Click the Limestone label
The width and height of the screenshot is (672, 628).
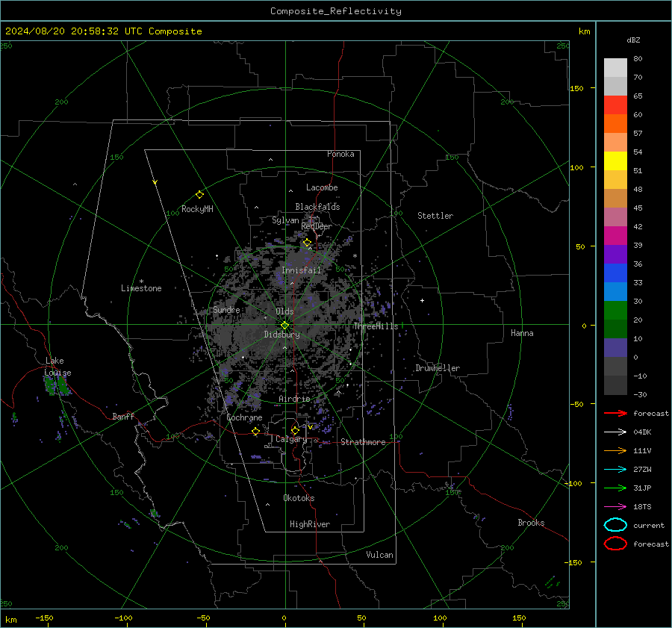pos(141,288)
